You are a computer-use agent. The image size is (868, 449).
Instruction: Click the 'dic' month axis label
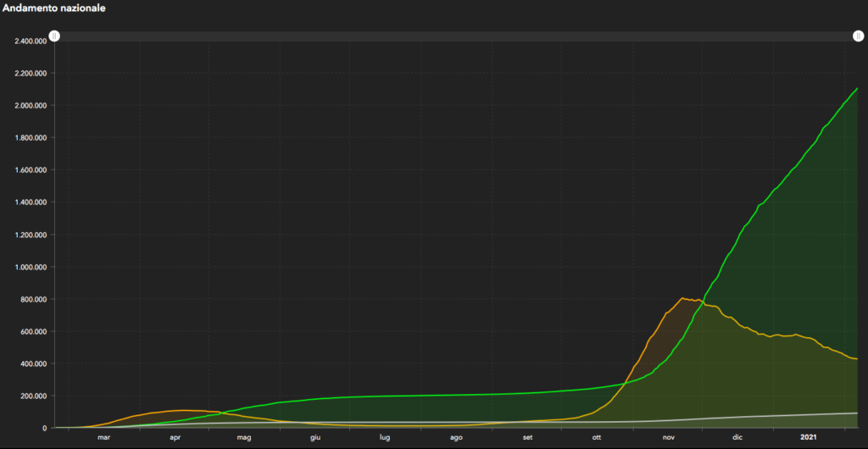tap(737, 437)
